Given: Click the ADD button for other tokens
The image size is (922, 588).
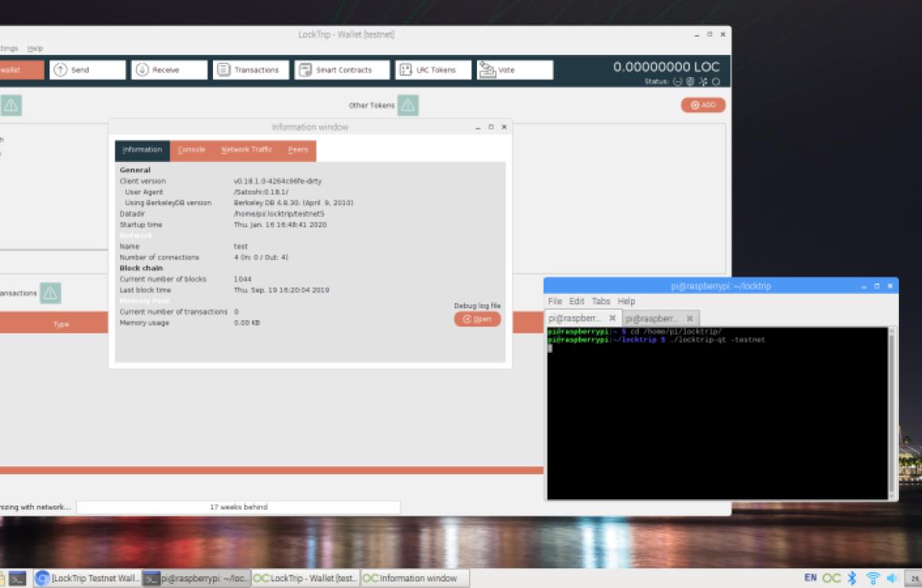Looking at the screenshot, I should [x=703, y=105].
